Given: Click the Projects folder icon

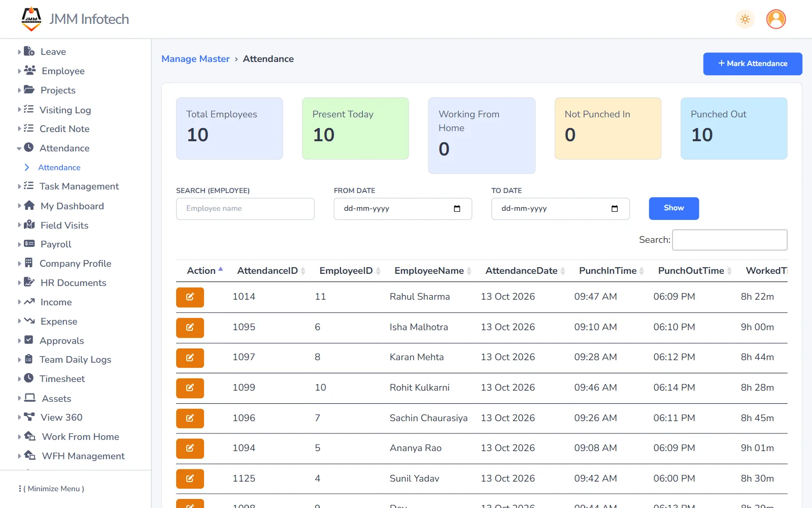Looking at the screenshot, I should coord(29,90).
